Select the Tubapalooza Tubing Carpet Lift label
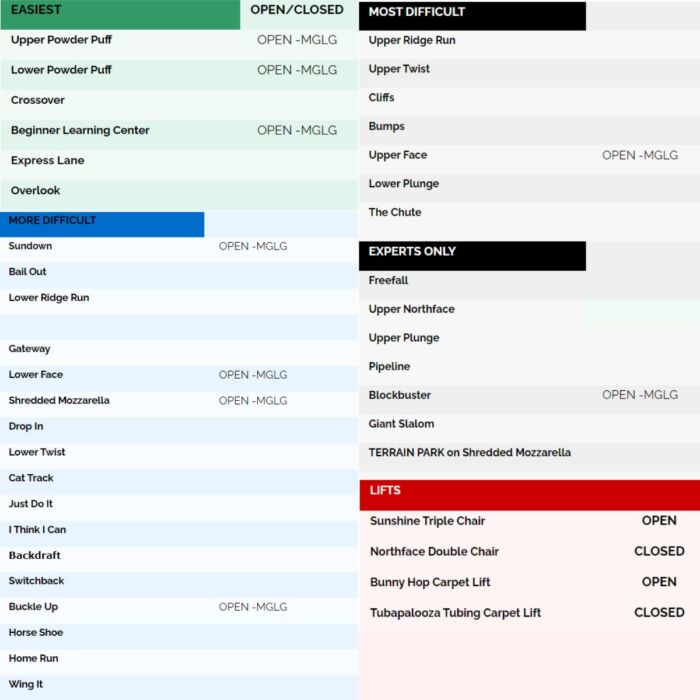Screen dimensions: 700x700 point(455,613)
